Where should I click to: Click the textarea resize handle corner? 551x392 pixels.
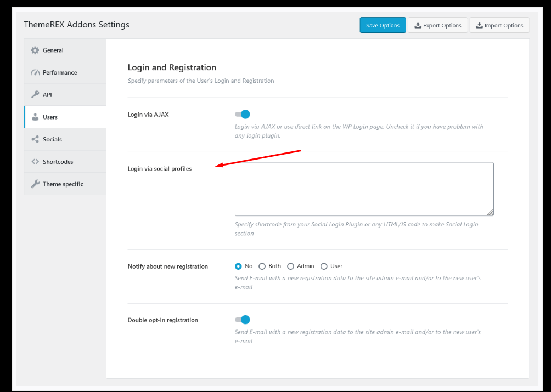(490, 212)
